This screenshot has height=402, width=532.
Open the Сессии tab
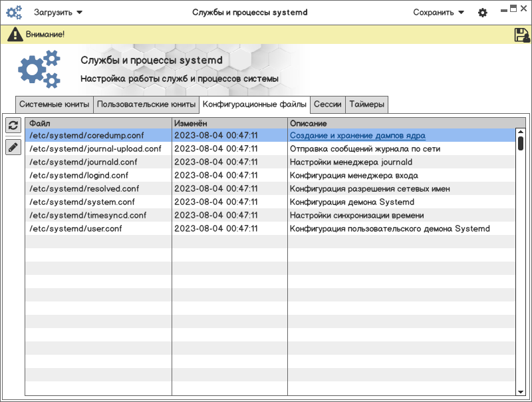327,104
